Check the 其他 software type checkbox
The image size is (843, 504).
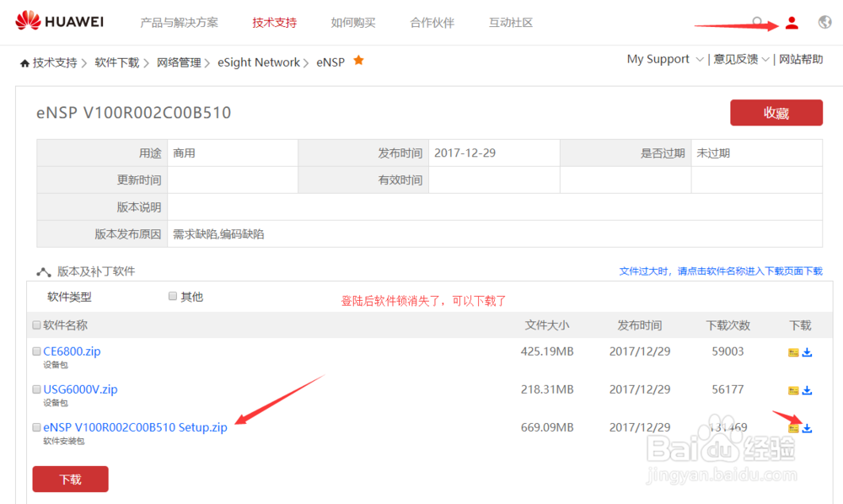(173, 296)
